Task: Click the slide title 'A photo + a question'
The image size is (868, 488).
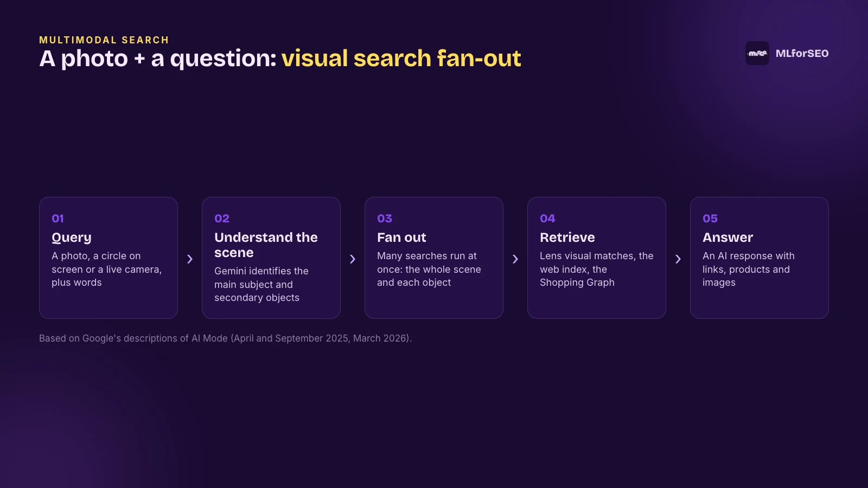Action: point(158,59)
